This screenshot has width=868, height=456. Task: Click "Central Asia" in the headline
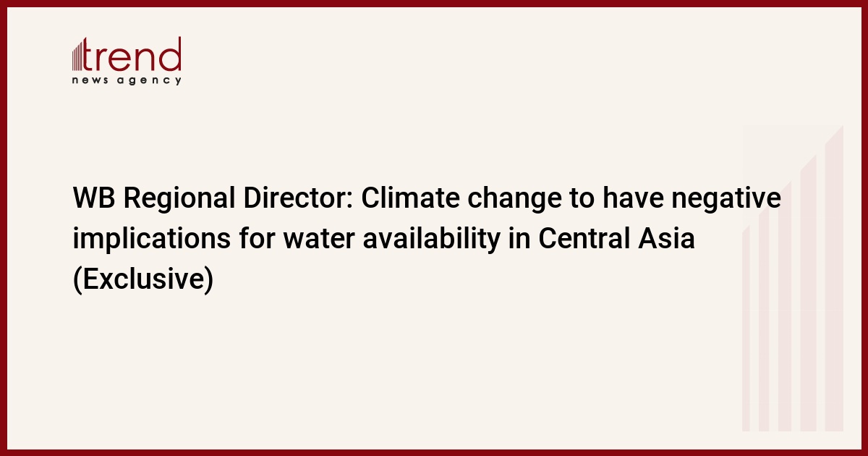tap(616, 238)
